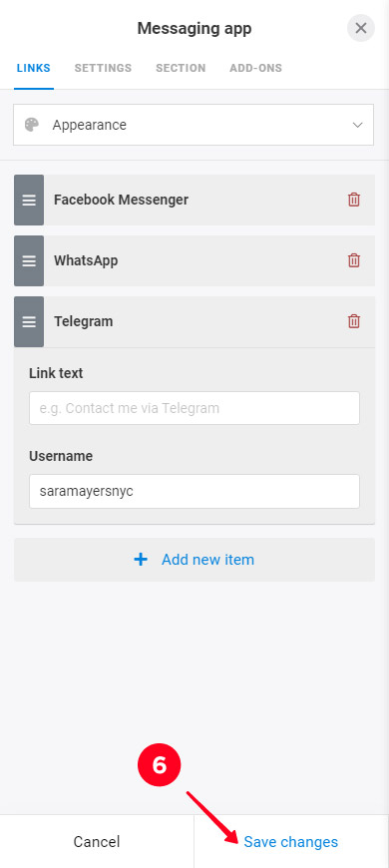Delete the WhatsApp item
This screenshot has height=868, width=389.
coord(353,260)
